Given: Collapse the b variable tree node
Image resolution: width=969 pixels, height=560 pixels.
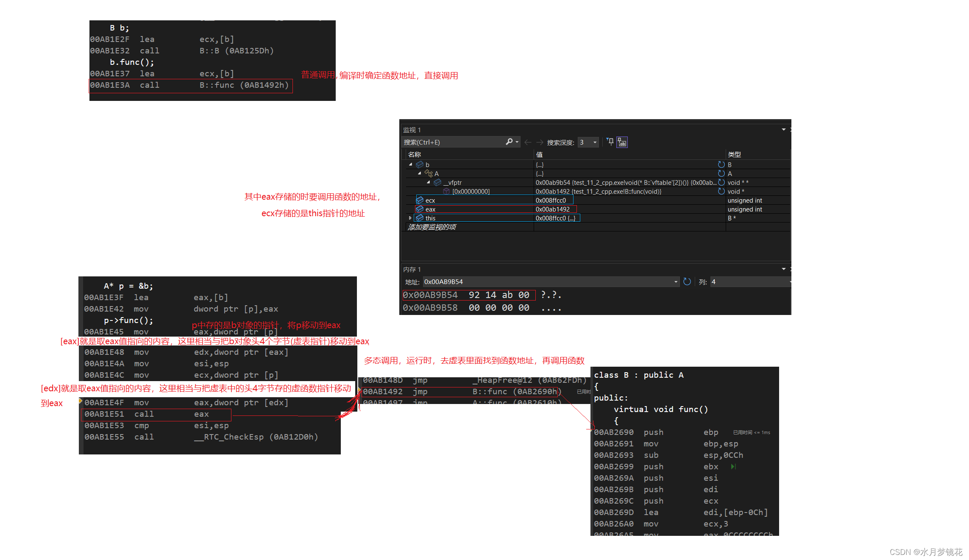Looking at the screenshot, I should [410, 164].
